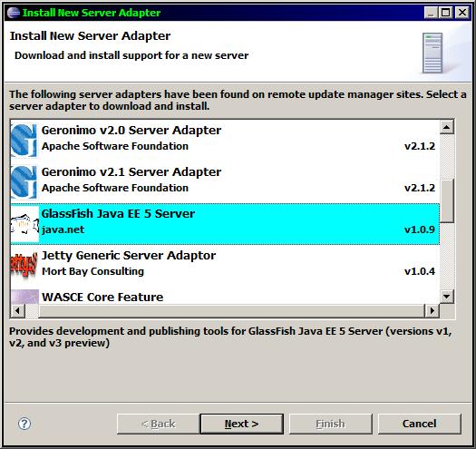Click the list's scroll down arrow
This screenshot has width=476, height=449.
point(447,297)
